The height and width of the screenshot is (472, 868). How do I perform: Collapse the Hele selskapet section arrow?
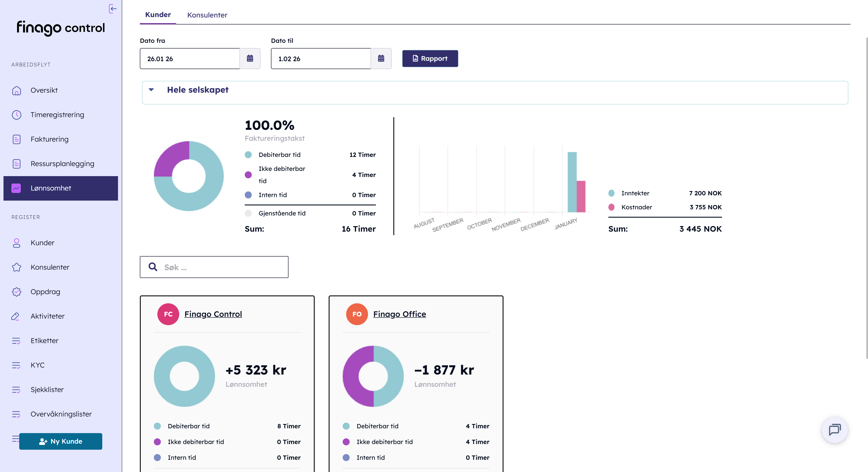click(x=151, y=90)
